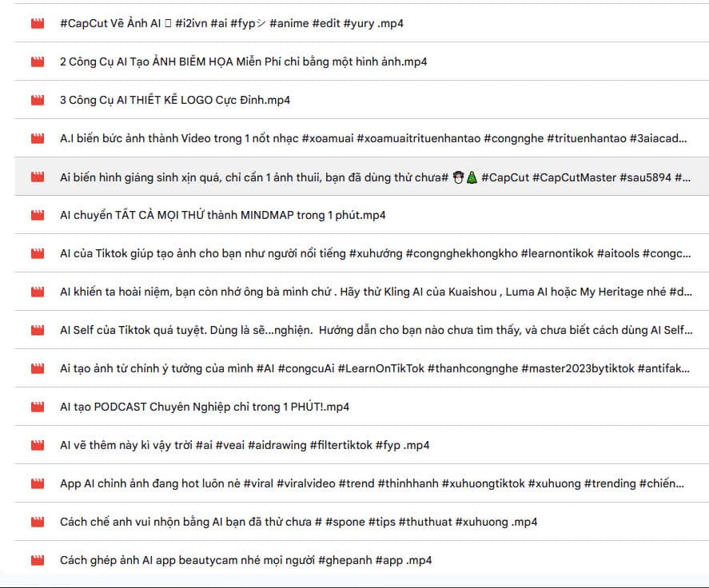Open '3 Công Cụ AI THIẾT KẾ LOGO Cực Đỉnh.mp4'
Image resolution: width=709 pixels, height=588 pixels.
175,100
